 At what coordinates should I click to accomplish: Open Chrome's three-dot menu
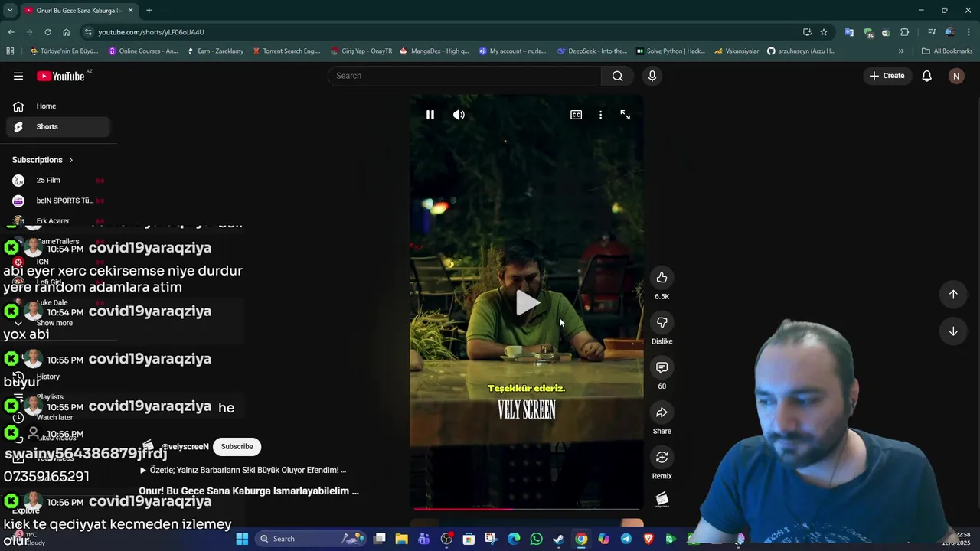coord(969,32)
